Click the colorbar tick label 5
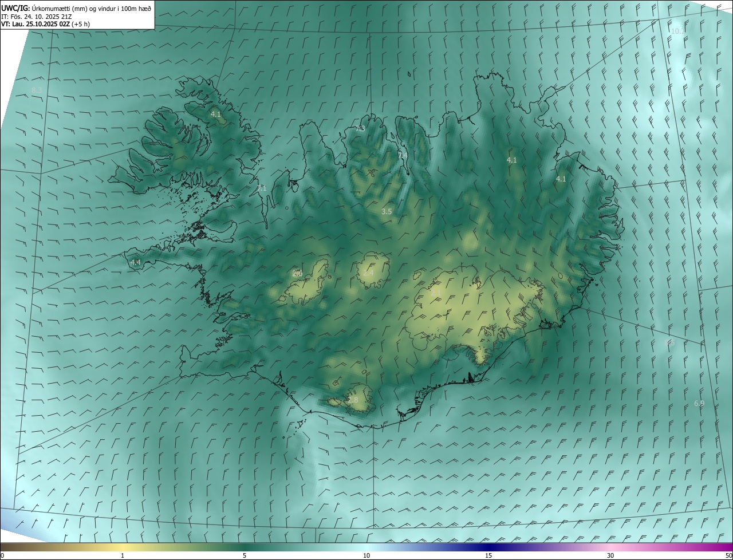This screenshot has width=733, height=560. pos(245,555)
